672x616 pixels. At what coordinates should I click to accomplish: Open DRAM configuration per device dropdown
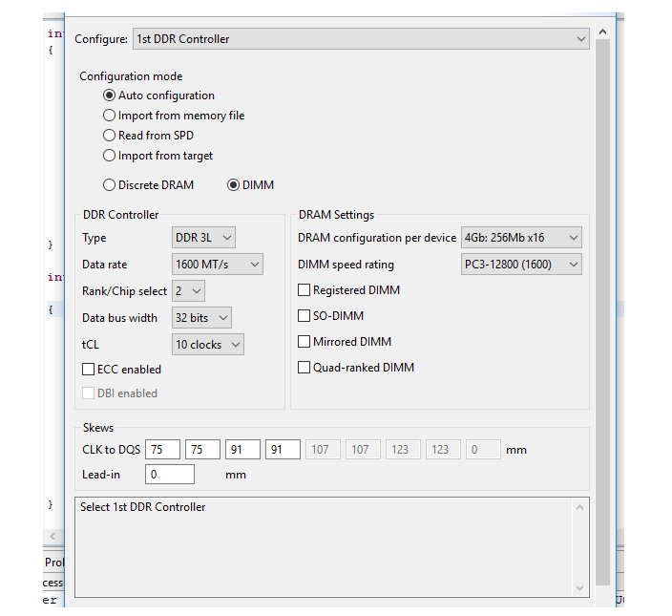coord(521,238)
